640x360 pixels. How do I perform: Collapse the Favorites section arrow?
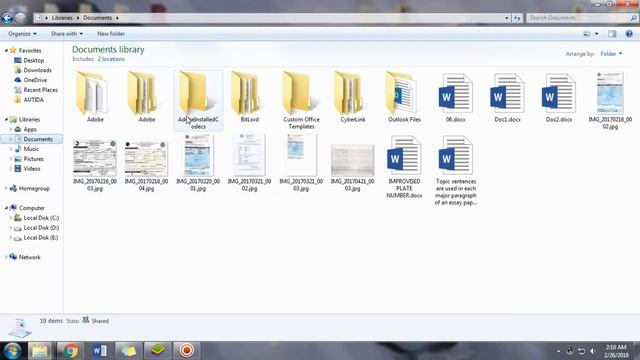(6, 50)
